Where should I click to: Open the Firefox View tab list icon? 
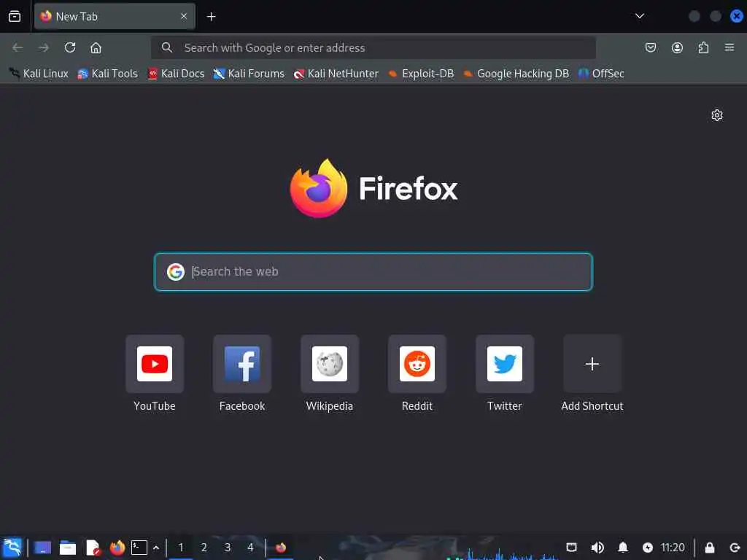pos(15,17)
